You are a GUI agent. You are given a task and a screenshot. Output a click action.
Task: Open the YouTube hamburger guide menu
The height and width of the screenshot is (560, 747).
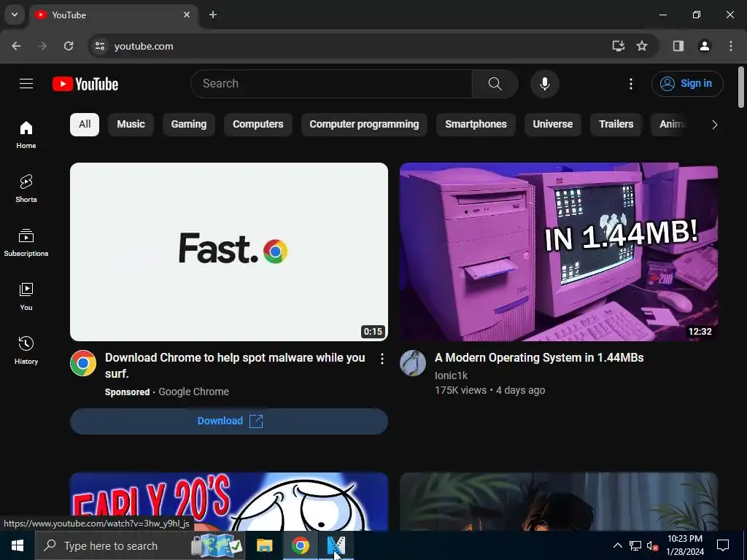pos(26,84)
